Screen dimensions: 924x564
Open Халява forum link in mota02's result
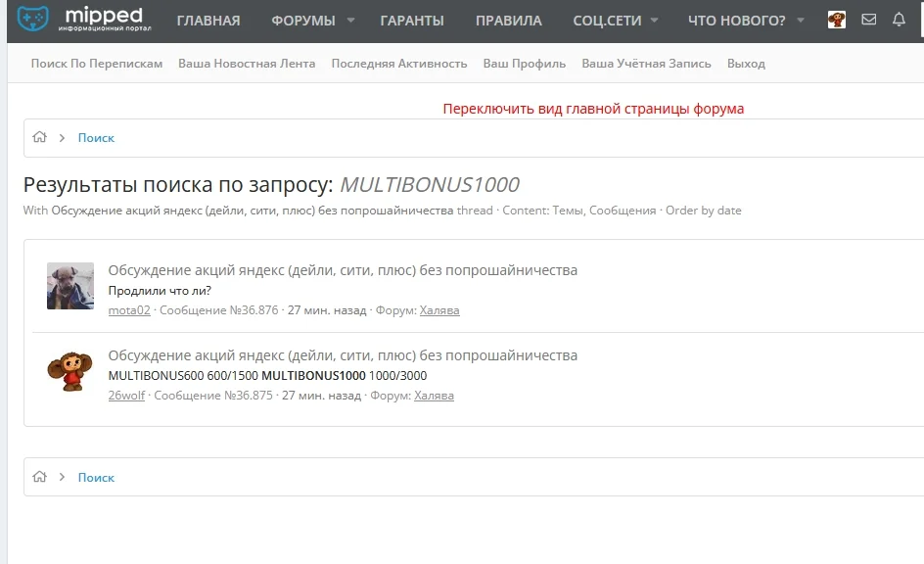(439, 310)
